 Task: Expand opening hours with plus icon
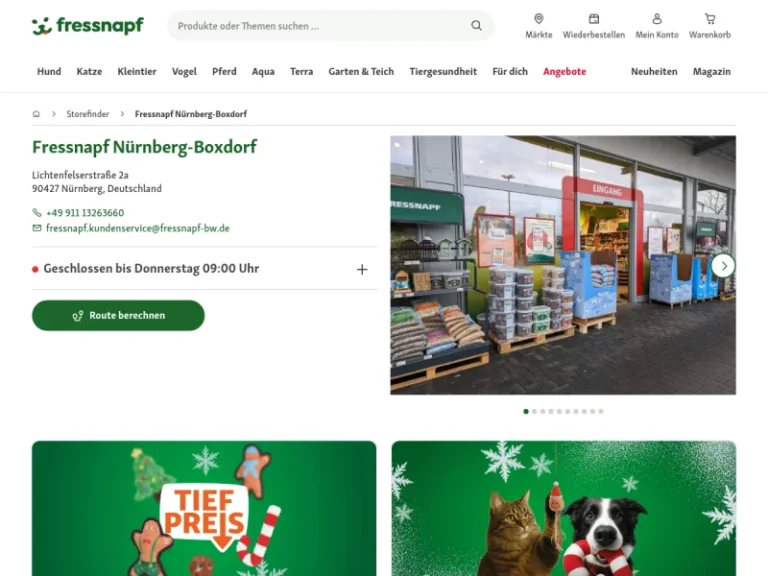coord(362,269)
